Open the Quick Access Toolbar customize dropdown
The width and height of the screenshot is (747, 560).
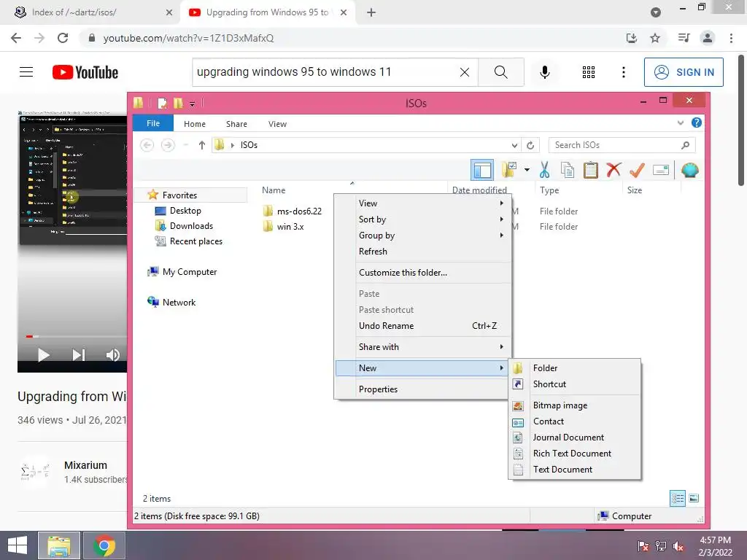[192, 104]
